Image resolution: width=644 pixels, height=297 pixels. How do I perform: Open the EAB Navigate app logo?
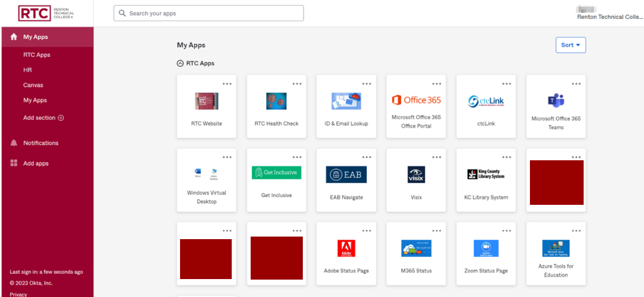pos(346,175)
